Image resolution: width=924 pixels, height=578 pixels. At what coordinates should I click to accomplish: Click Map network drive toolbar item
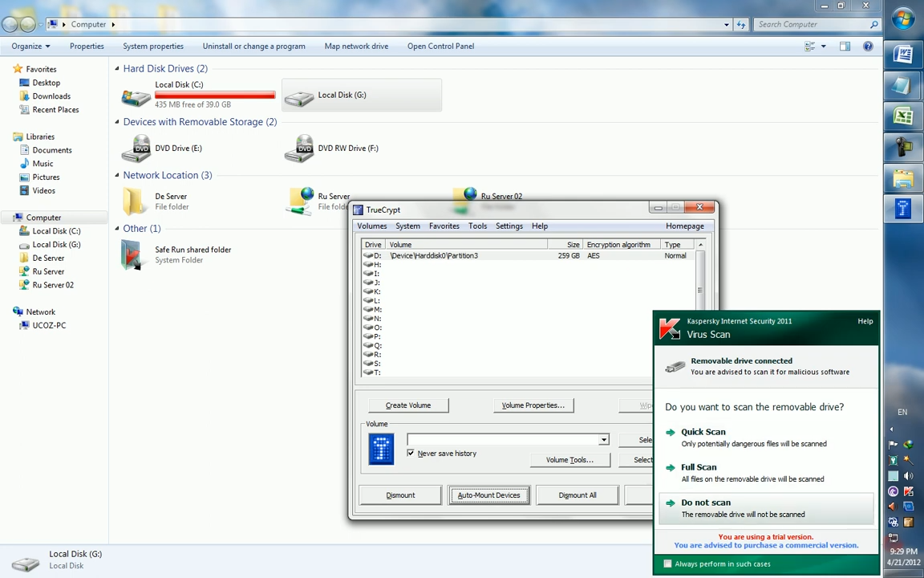click(x=356, y=46)
